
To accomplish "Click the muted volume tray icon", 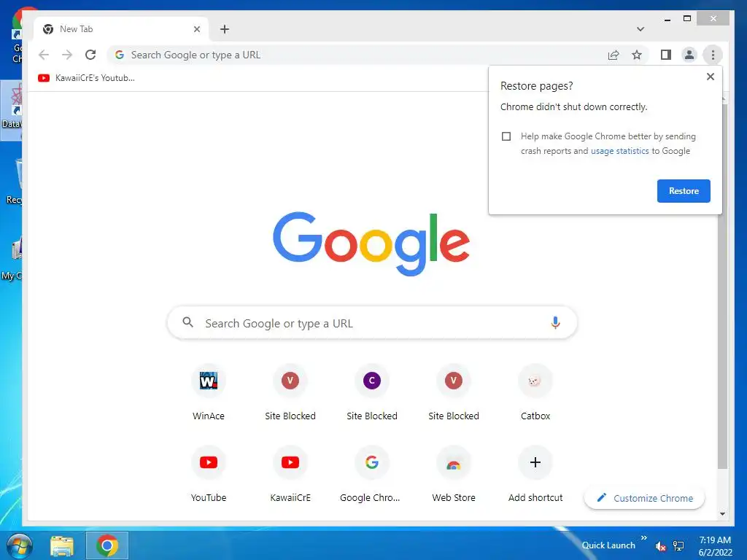I will pyautogui.click(x=660, y=546).
